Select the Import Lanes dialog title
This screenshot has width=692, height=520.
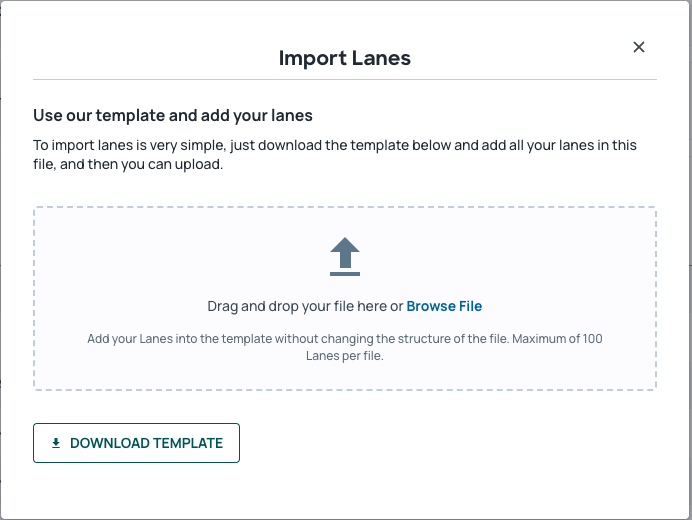point(345,58)
